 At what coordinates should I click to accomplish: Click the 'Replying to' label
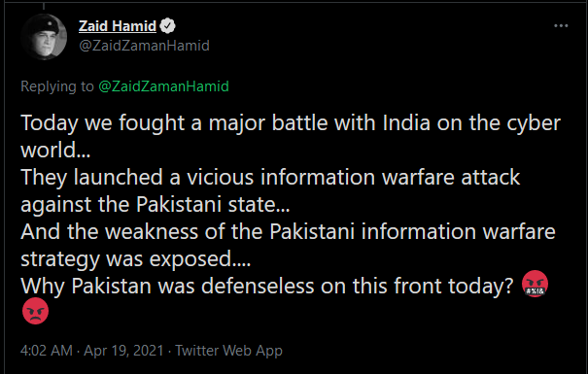(57, 86)
